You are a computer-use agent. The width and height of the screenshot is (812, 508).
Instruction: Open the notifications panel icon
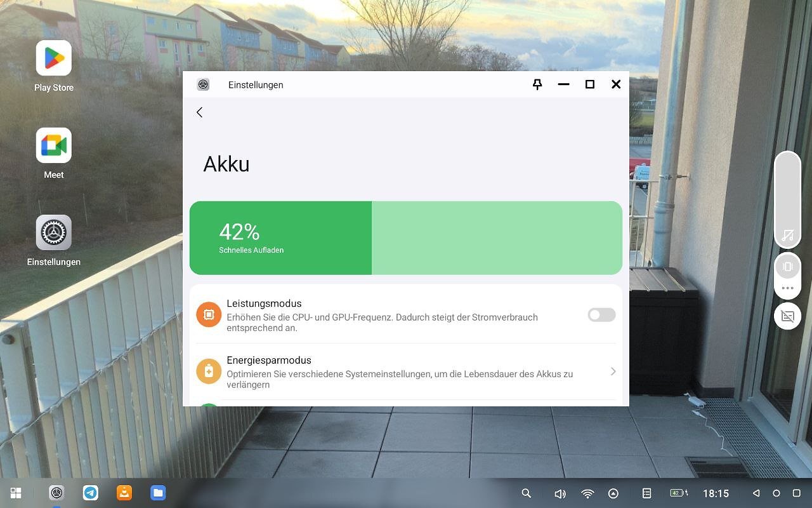(x=647, y=493)
